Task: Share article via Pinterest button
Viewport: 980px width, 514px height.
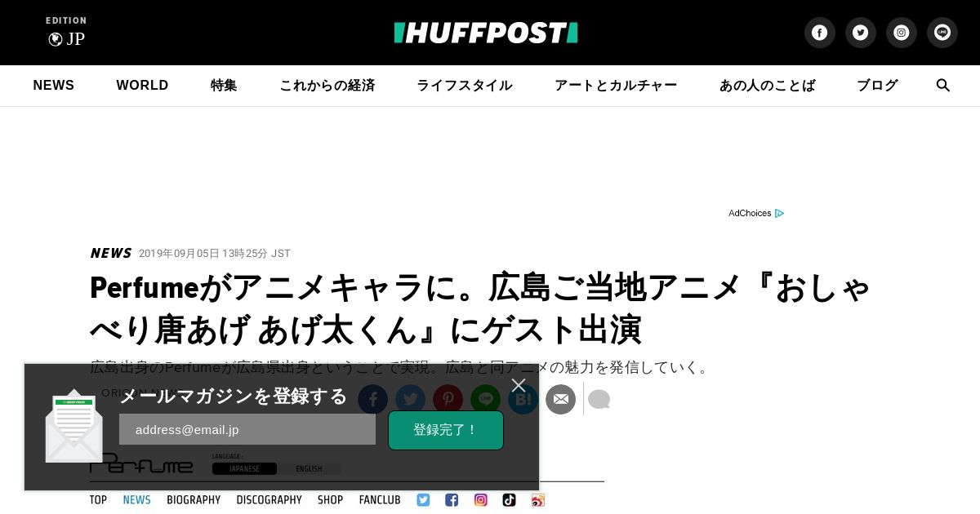Action: click(448, 400)
